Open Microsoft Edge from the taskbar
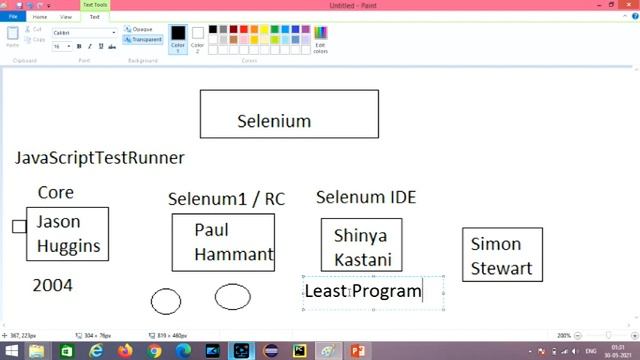640x360 pixels. coord(184,351)
